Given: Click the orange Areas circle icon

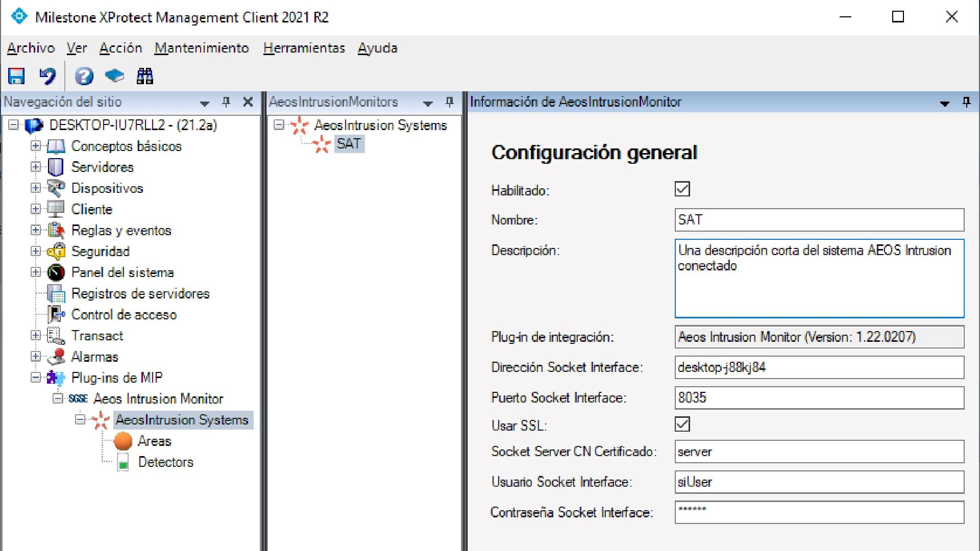Looking at the screenshot, I should [x=123, y=441].
